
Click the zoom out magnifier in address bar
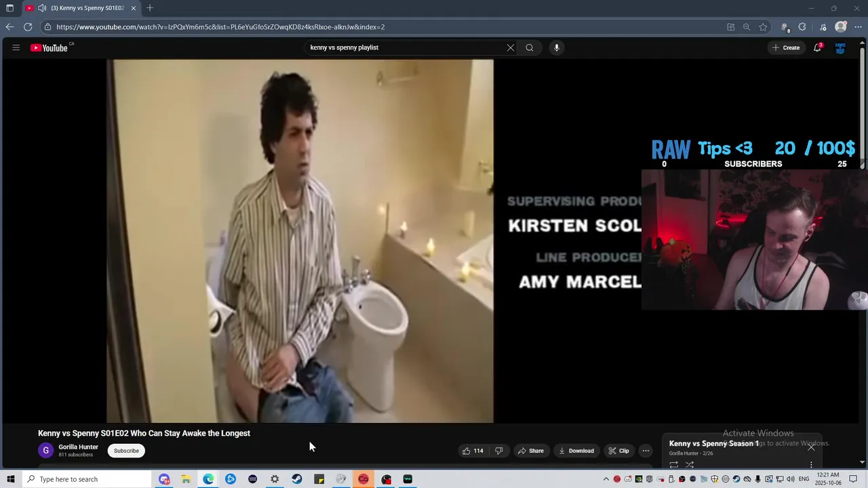pos(747,27)
